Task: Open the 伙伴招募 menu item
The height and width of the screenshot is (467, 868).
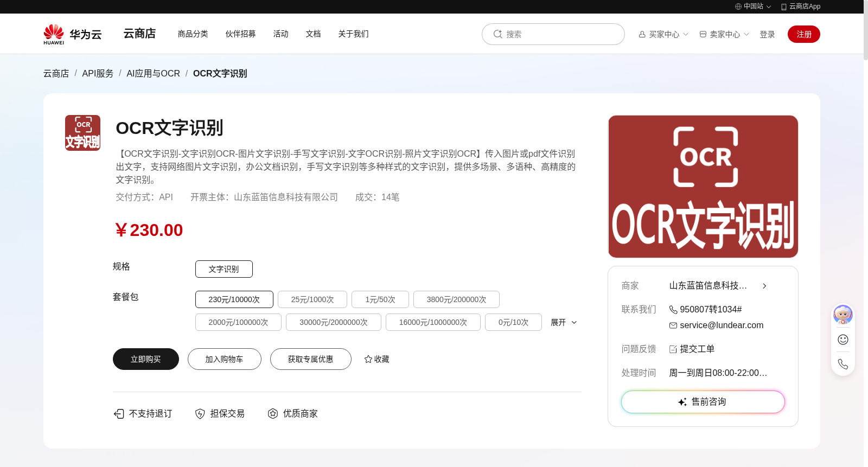Action: point(241,34)
